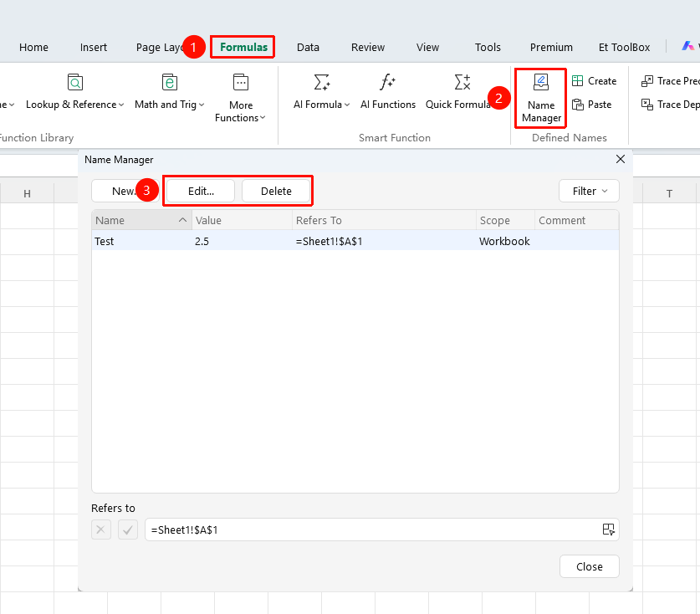
Task: Expand the Lookup & Reference dropdown arrow
Action: [121, 105]
